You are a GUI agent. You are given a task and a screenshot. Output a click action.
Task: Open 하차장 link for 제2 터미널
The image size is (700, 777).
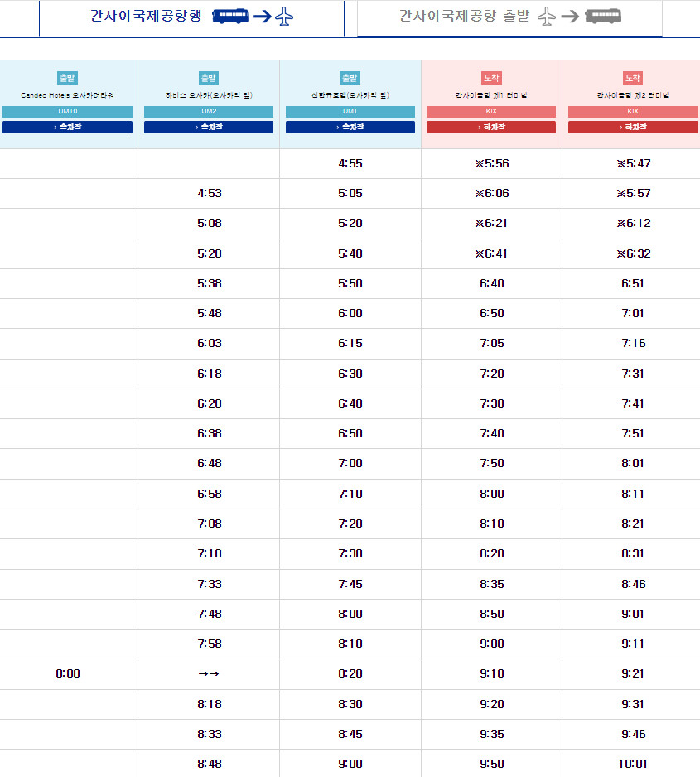click(633, 127)
